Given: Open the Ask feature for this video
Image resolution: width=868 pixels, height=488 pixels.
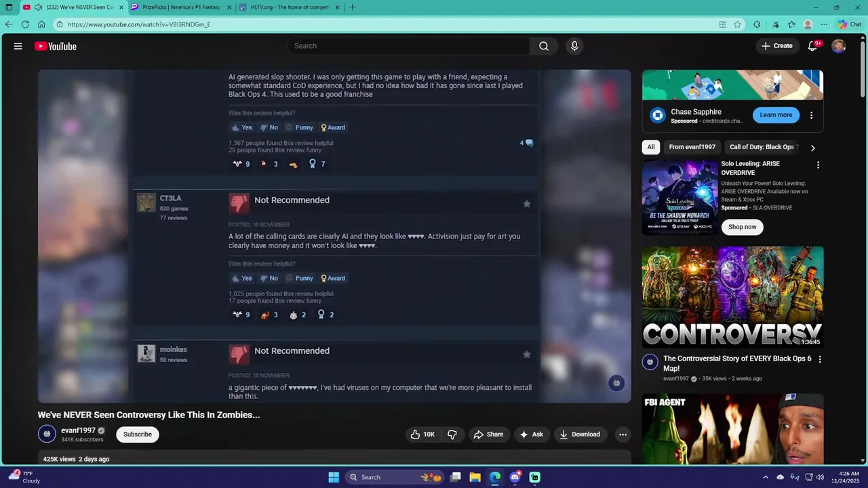Looking at the screenshot, I should [x=532, y=434].
